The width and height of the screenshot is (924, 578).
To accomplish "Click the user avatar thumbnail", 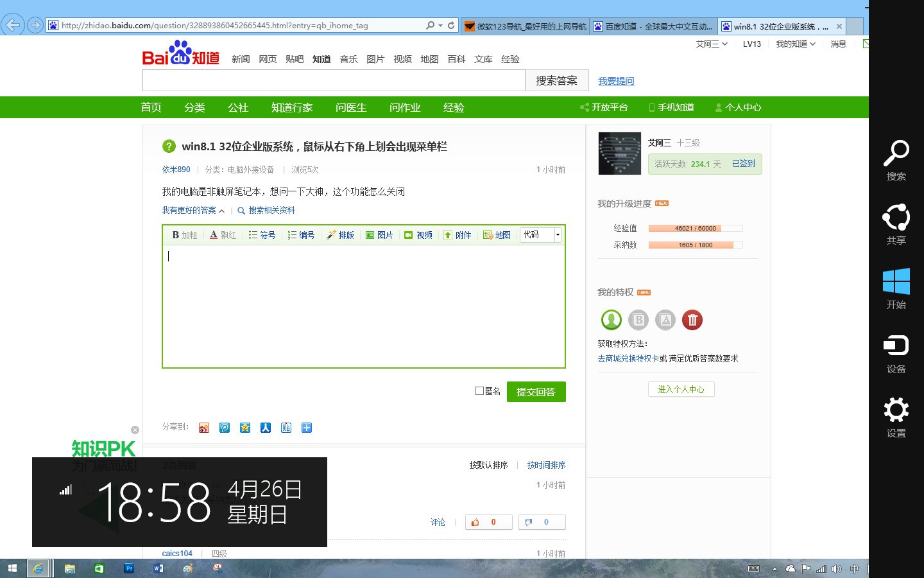I will [620, 153].
